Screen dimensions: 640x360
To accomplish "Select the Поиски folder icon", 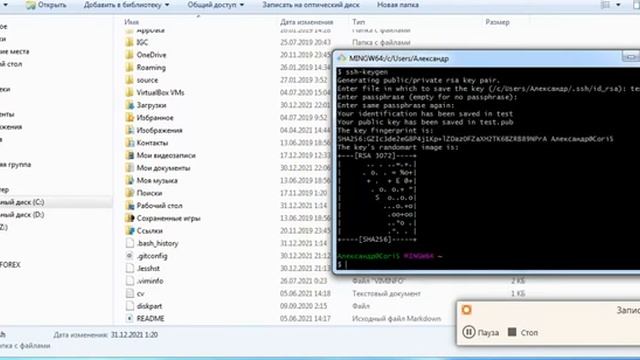I will (129, 193).
